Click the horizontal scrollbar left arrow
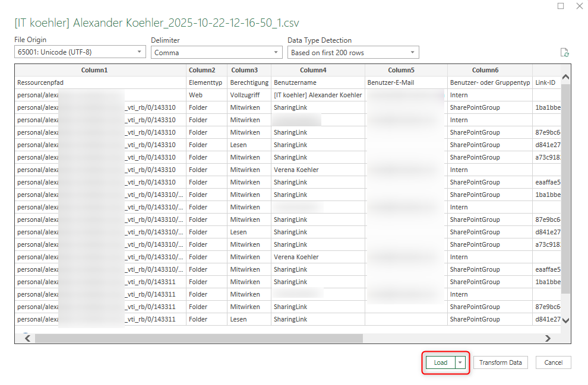Image resolution: width=588 pixels, height=385 pixels. (27, 338)
